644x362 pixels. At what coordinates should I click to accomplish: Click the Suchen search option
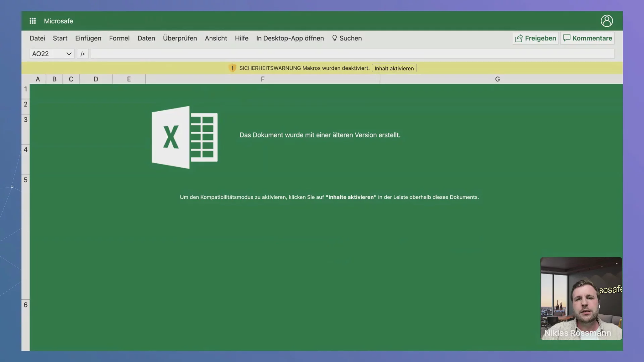347,38
